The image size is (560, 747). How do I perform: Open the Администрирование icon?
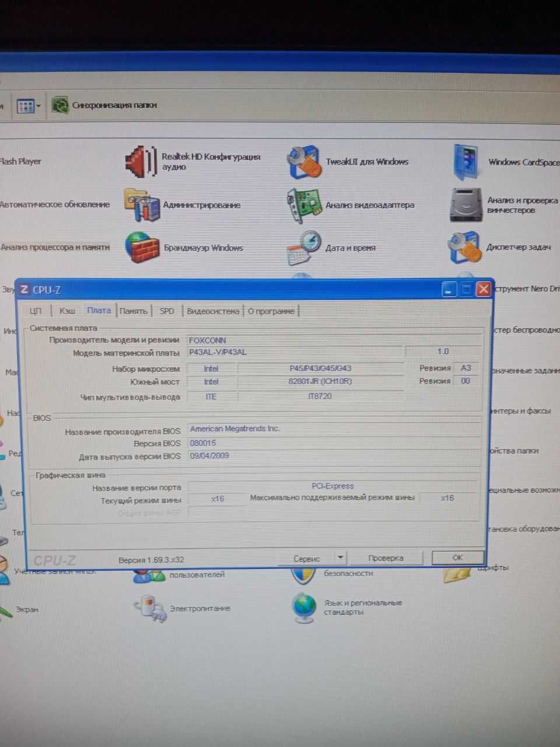coord(142,205)
